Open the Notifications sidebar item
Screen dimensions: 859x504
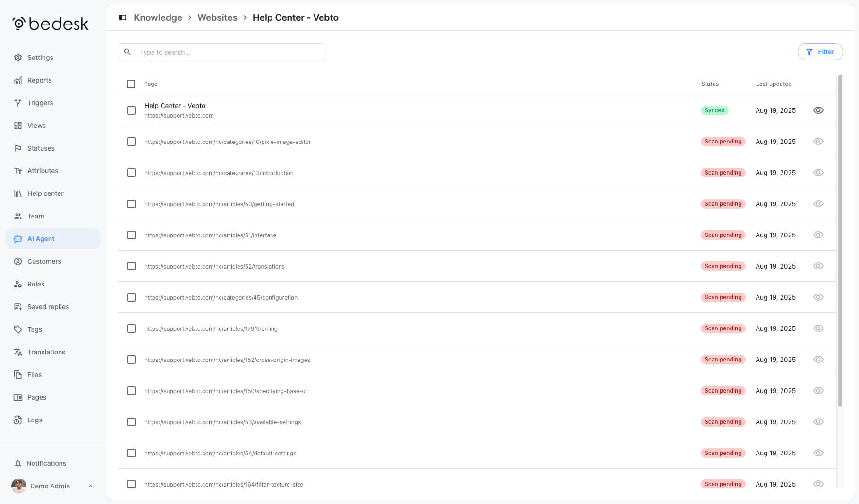tap(53, 463)
